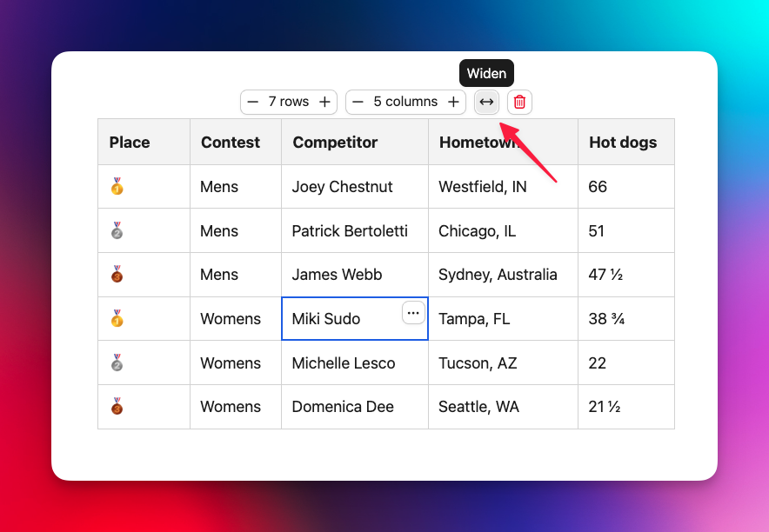Click the Seattle, WA cell
This screenshot has width=769, height=532.
[503, 407]
